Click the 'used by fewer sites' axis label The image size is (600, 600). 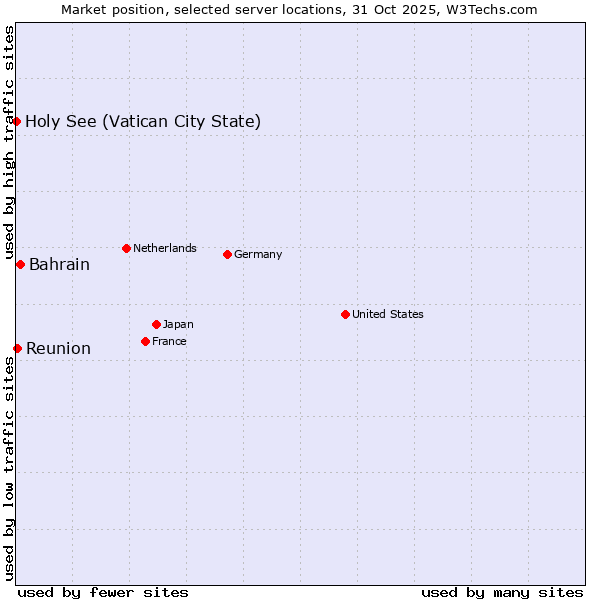coord(103,592)
